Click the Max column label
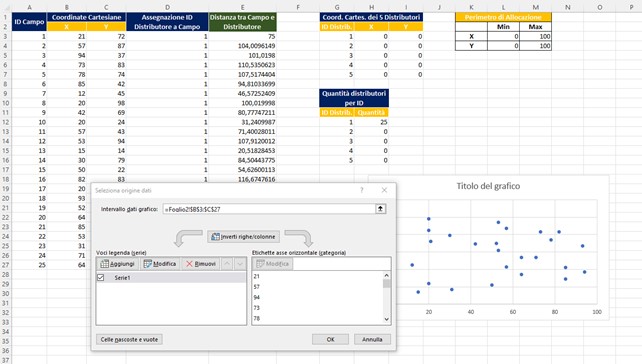Viewport: 642px width, 364px height. [536, 27]
